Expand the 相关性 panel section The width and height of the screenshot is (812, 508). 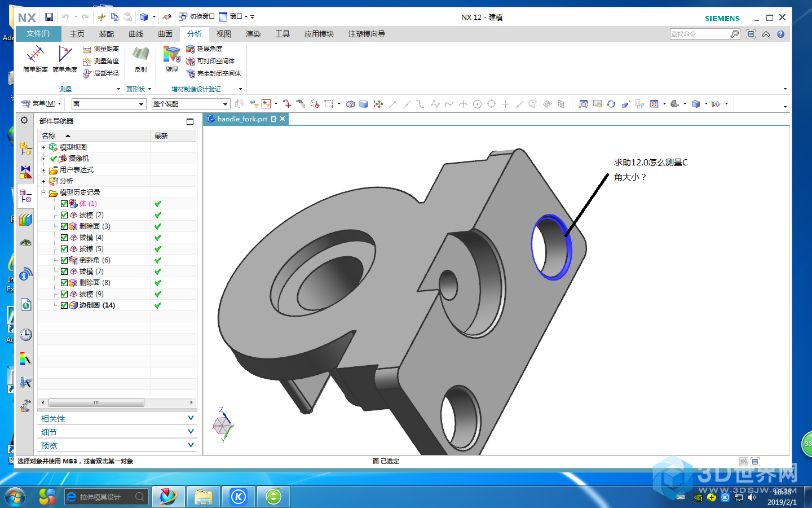pos(117,418)
